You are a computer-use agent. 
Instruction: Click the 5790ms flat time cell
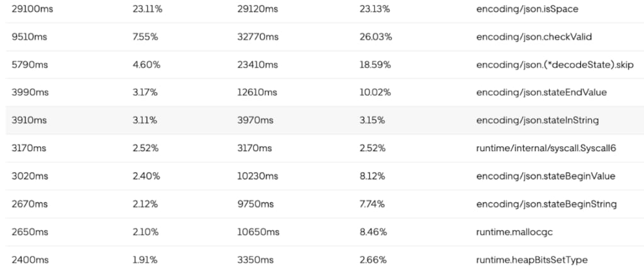point(30,65)
